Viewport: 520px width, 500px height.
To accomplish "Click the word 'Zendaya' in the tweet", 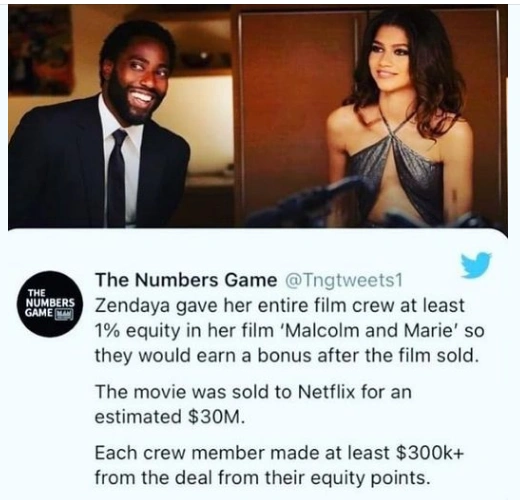I will [132, 306].
